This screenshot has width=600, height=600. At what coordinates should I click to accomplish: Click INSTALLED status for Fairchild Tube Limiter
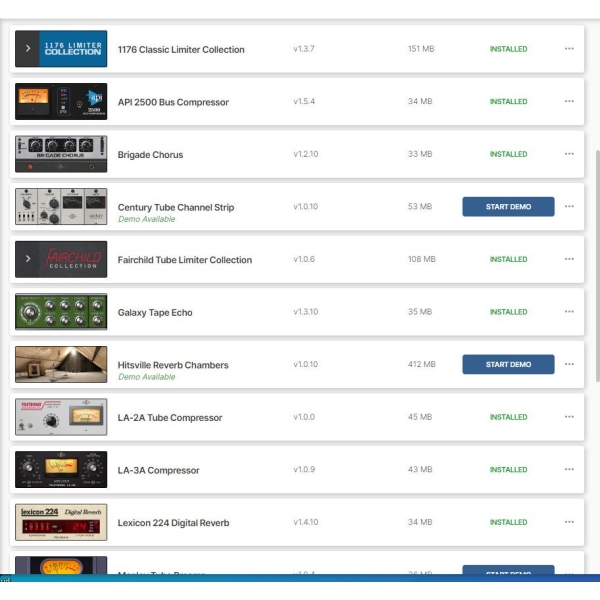pyautogui.click(x=509, y=259)
